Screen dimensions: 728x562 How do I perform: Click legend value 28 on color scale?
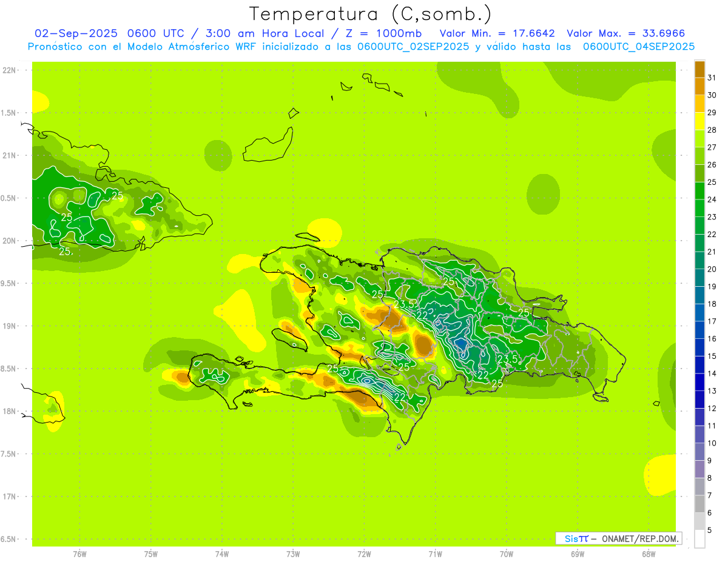click(x=712, y=130)
